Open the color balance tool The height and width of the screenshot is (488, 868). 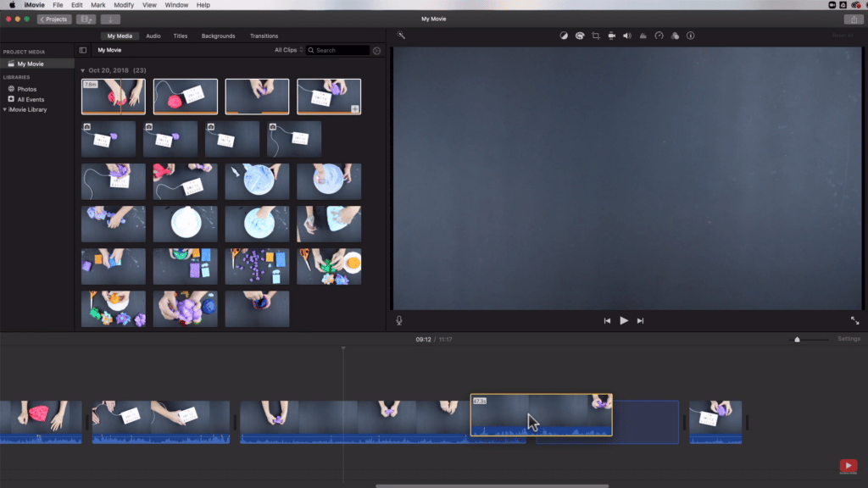click(564, 36)
